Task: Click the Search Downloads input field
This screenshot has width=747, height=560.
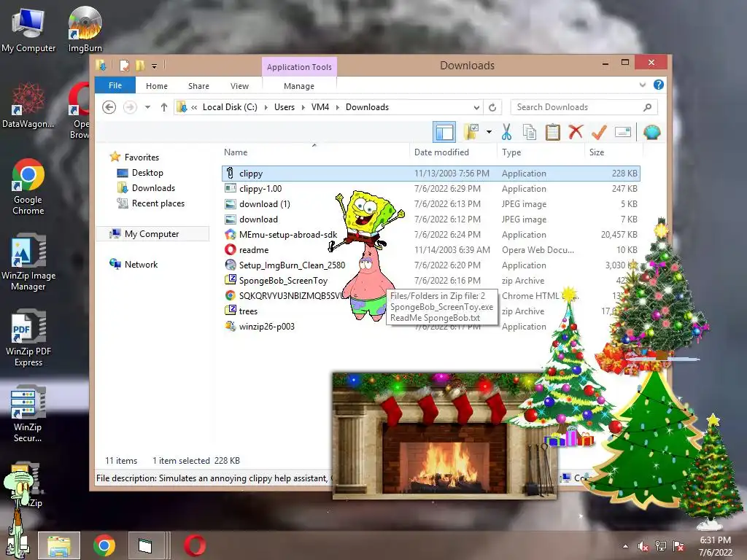Action: [x=584, y=107]
